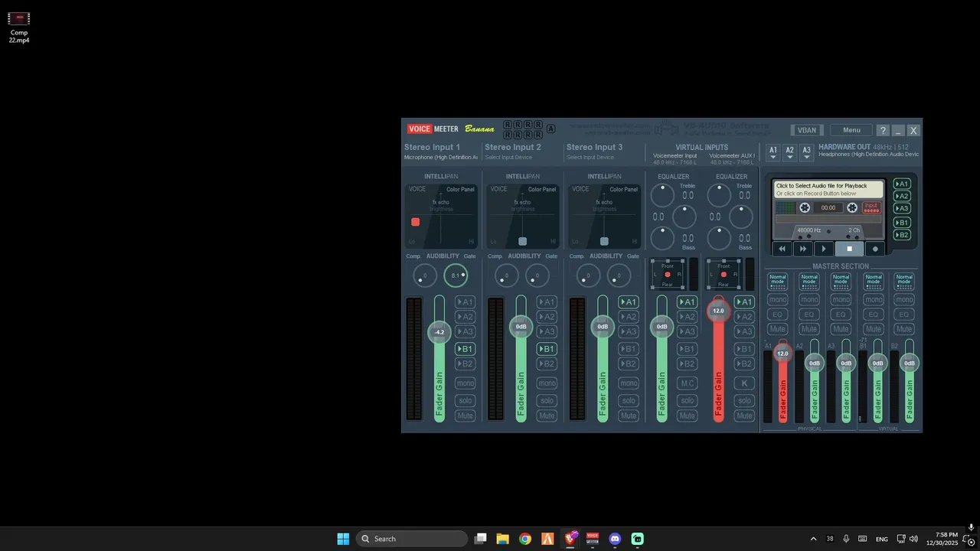The width and height of the screenshot is (980, 551).
Task: Click the Voicemeeter Input Front/Rear pan box
Action: tap(668, 274)
